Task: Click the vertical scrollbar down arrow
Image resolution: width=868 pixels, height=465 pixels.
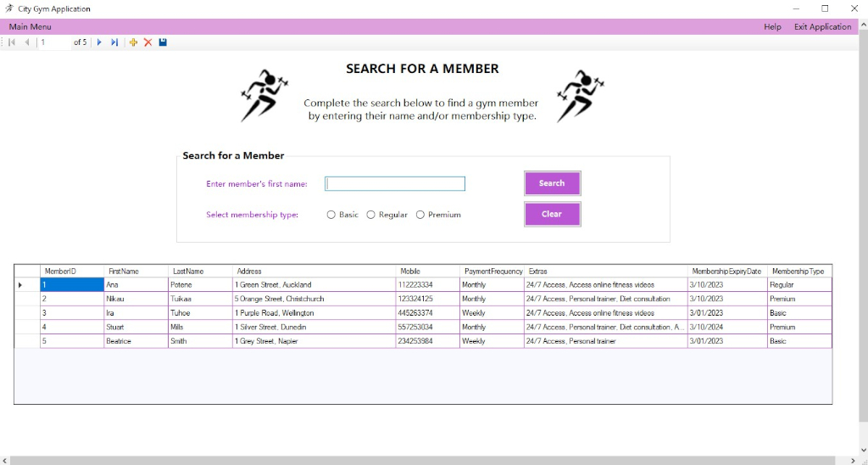Action: tap(863, 450)
